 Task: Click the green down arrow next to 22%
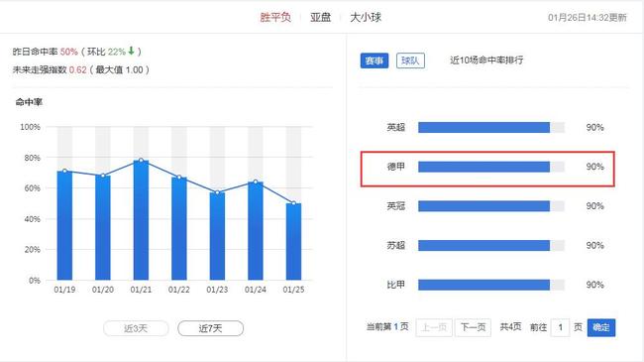tap(131, 51)
